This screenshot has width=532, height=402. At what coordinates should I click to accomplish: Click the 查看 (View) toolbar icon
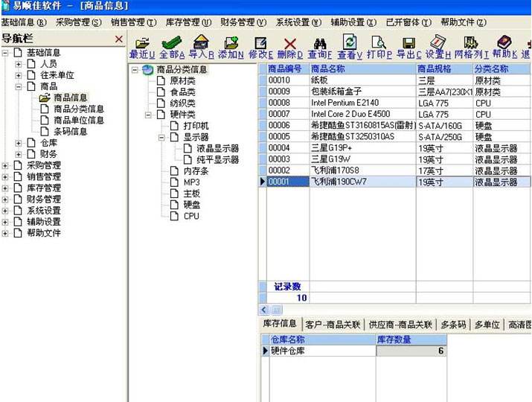coord(350,43)
